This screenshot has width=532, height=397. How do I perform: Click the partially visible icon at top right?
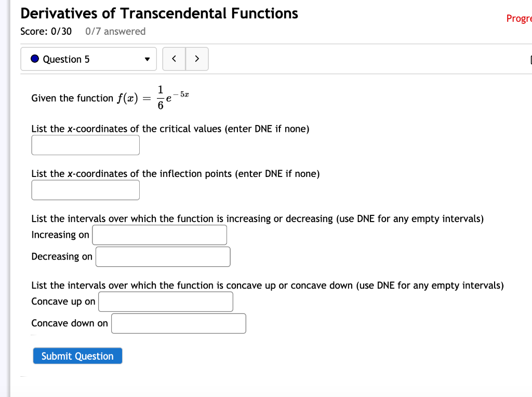[x=530, y=59]
